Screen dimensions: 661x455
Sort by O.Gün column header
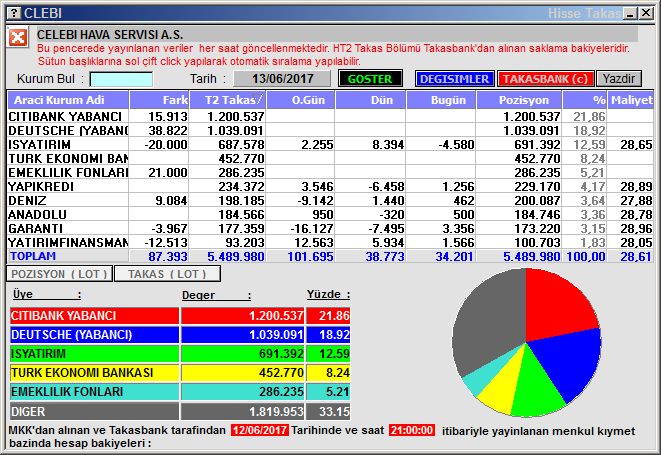pos(301,100)
